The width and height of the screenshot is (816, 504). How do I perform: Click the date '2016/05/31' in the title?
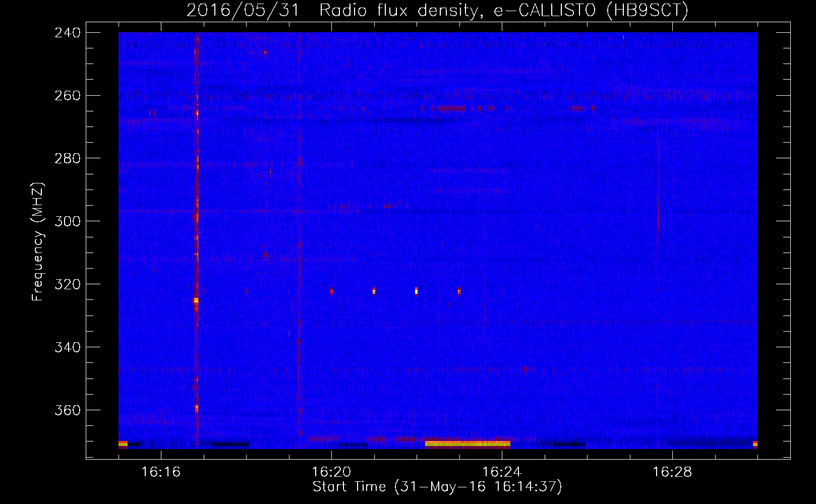[243, 10]
